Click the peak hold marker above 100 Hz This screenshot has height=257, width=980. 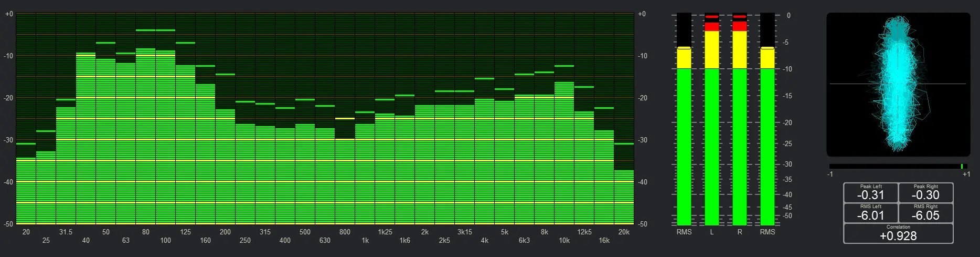coord(165,30)
